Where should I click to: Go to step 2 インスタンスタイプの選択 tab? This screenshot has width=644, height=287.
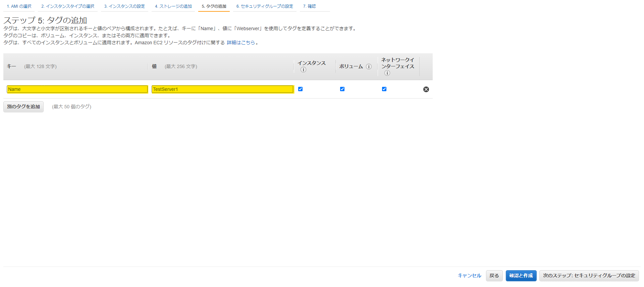pyautogui.click(x=68, y=6)
